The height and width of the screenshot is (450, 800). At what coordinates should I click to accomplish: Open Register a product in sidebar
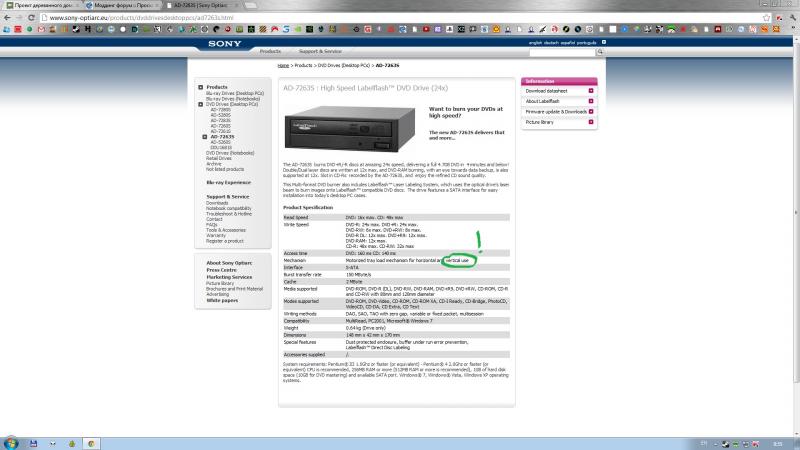[224, 241]
